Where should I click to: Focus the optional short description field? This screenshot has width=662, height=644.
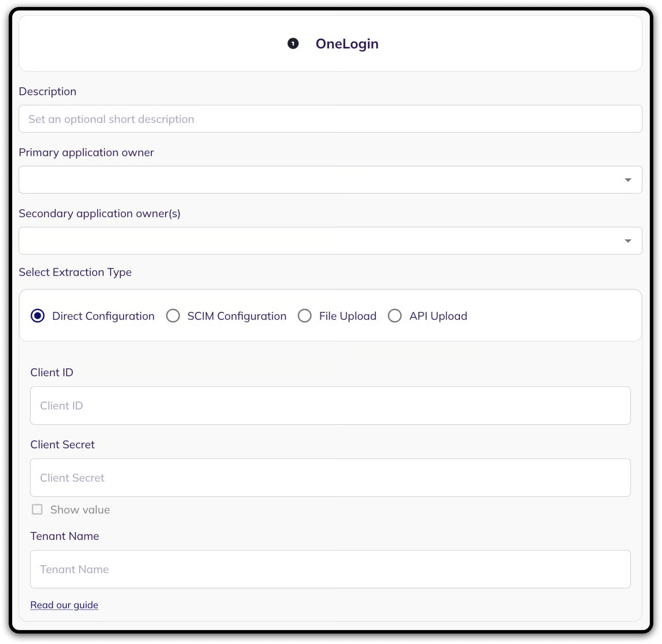[330, 119]
